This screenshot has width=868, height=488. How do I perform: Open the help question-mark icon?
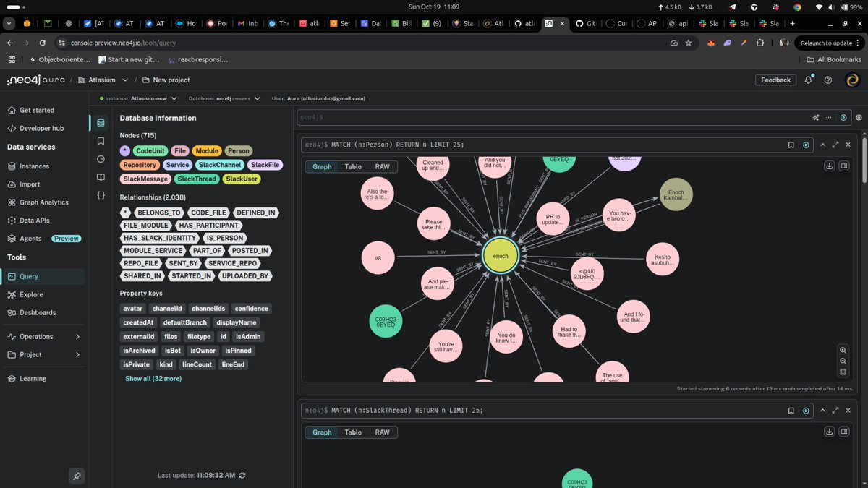tap(828, 80)
